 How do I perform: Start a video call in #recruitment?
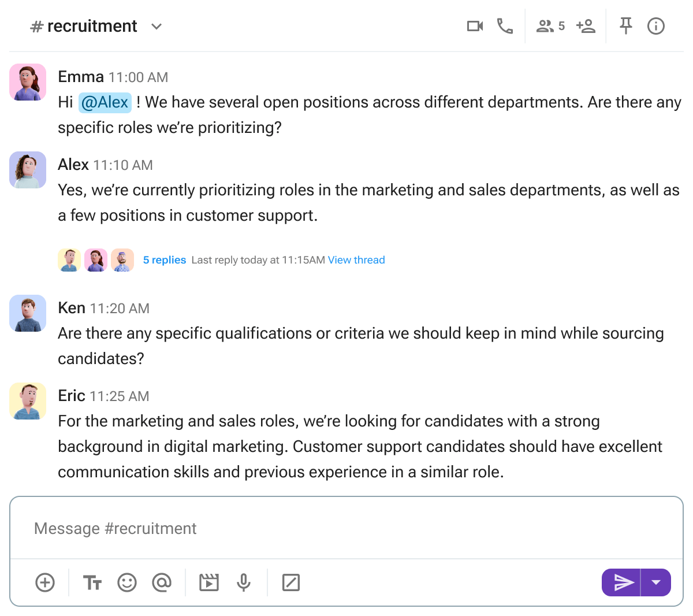point(475,25)
